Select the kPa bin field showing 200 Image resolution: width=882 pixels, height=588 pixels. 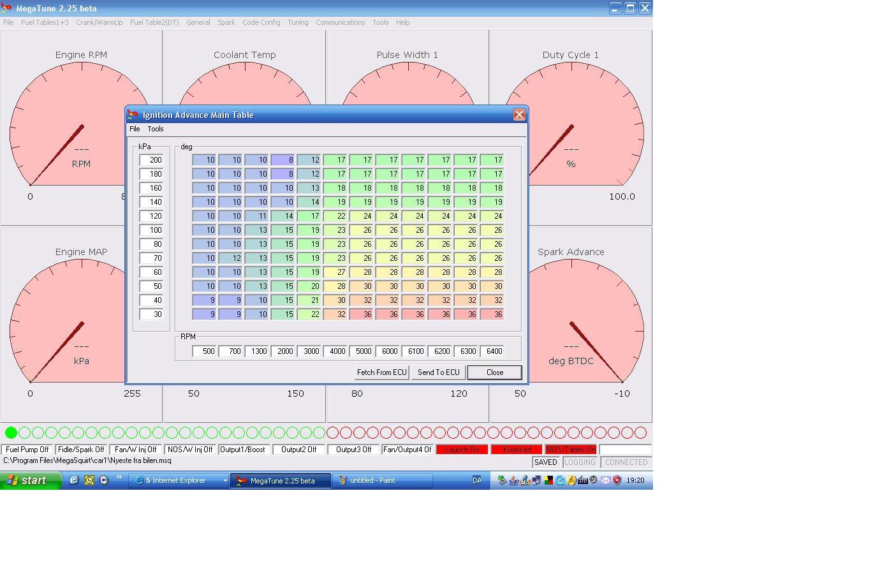[x=151, y=160]
